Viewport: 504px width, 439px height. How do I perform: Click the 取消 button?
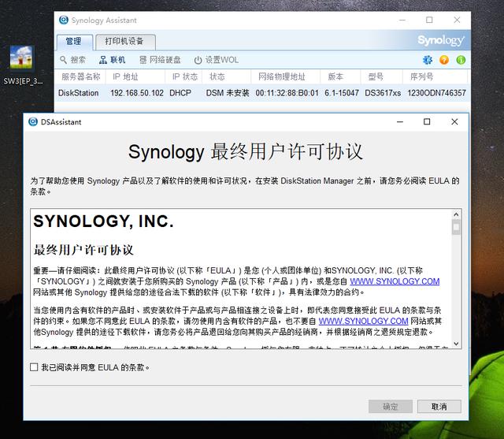(439, 407)
